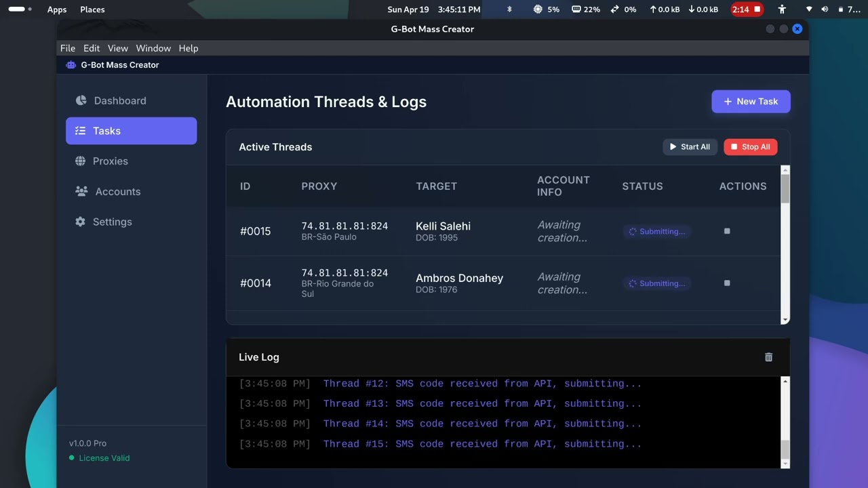
Task: Click the CPU usage indicator showing 5%
Action: (x=546, y=9)
